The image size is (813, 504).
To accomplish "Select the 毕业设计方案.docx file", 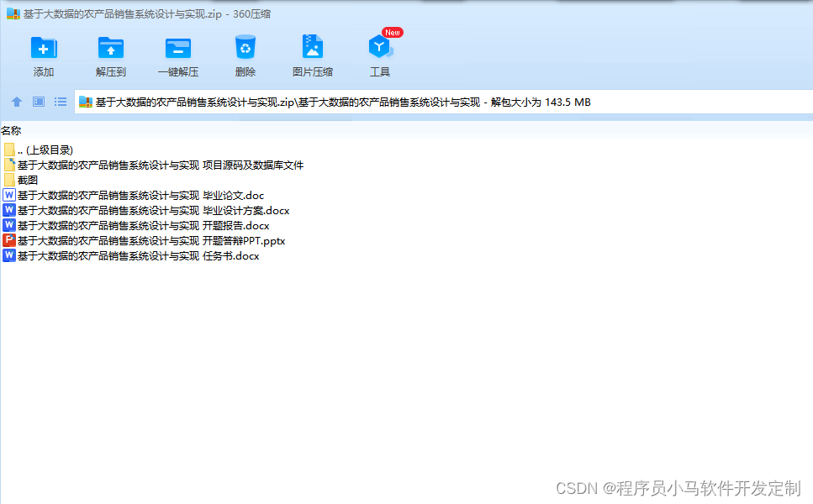I will coord(146,210).
